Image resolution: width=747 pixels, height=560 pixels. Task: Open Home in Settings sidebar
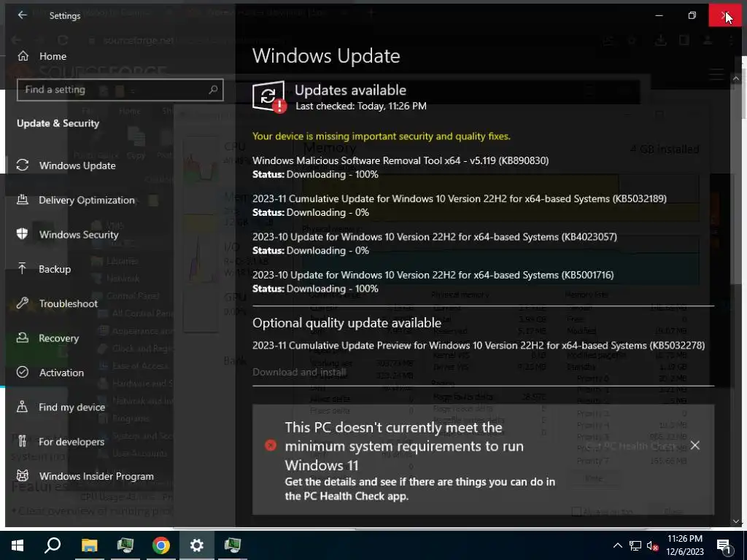pyautogui.click(x=53, y=56)
